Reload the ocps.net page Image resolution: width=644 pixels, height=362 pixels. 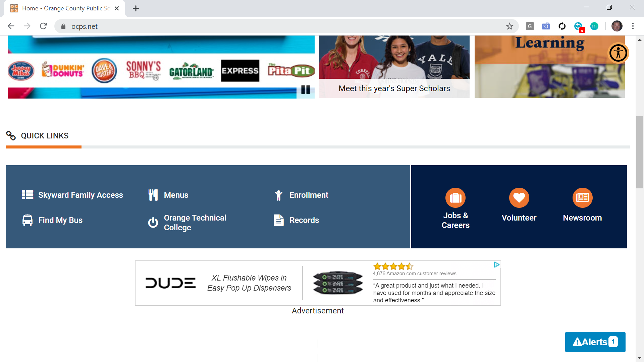[x=43, y=26]
